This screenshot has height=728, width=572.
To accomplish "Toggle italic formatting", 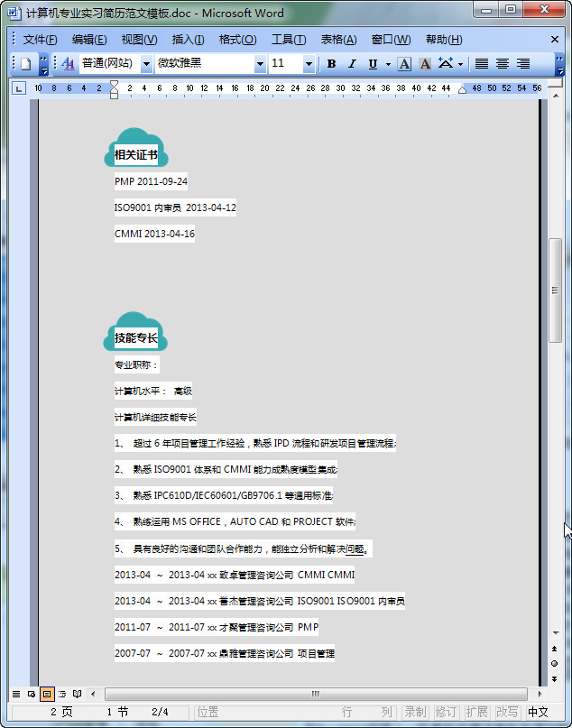I will [x=353, y=64].
